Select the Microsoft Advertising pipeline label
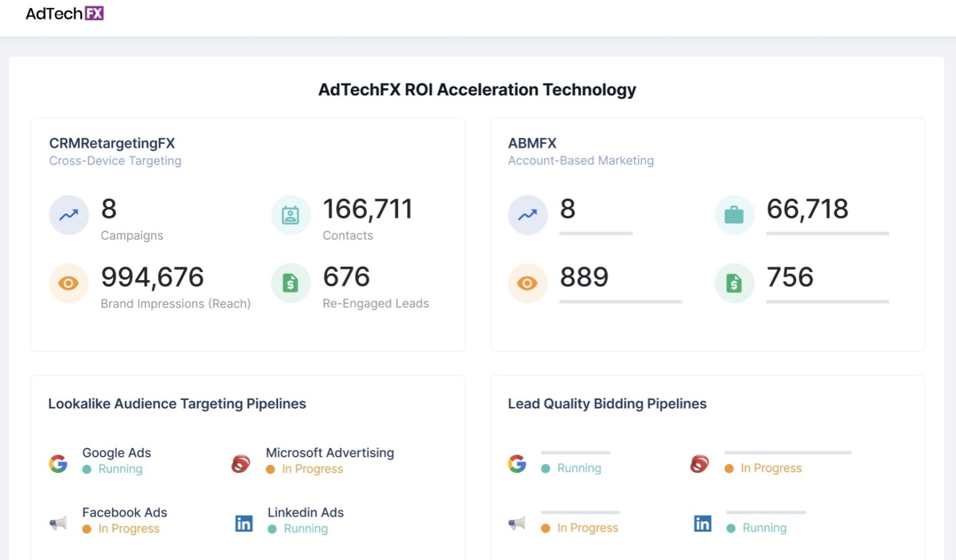This screenshot has width=956, height=560. click(329, 453)
